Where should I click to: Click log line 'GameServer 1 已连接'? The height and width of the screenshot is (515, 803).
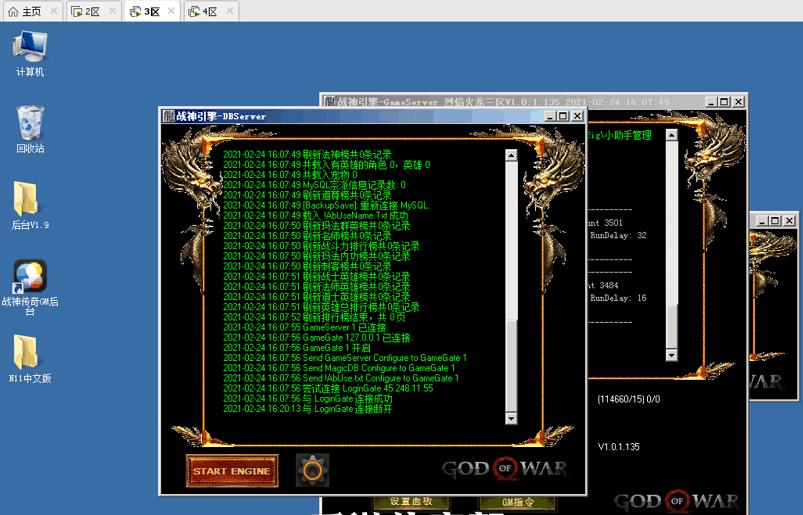pyautogui.click(x=306, y=327)
